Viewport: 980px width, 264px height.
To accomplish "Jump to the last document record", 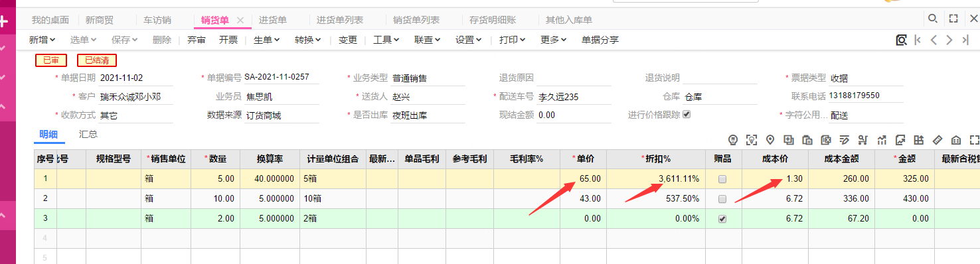I will pos(965,40).
